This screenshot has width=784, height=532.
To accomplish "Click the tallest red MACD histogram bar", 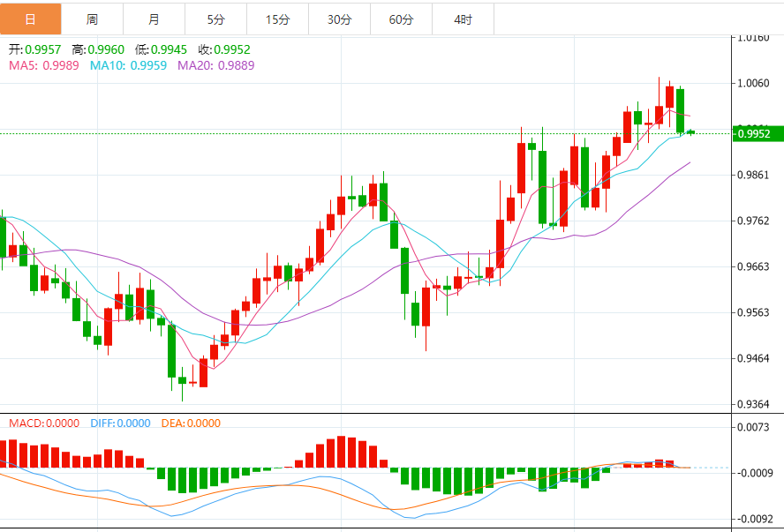I will click(x=342, y=452).
